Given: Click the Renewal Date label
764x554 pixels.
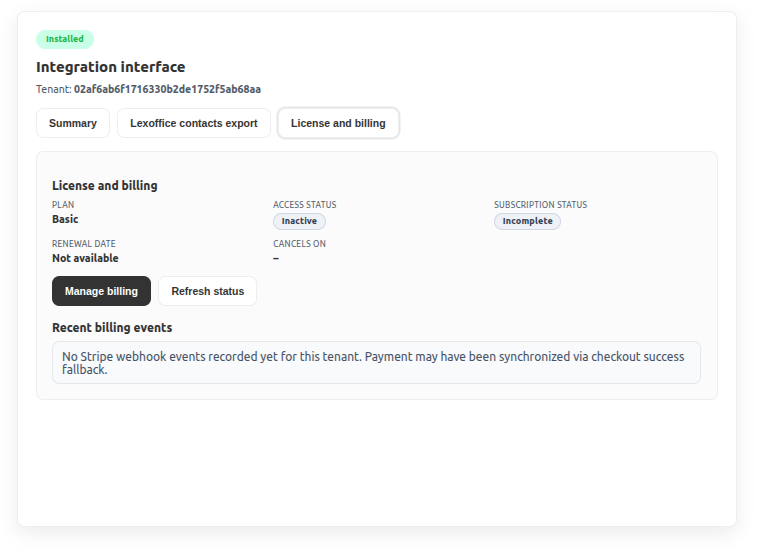Looking at the screenshot, I should [84, 244].
